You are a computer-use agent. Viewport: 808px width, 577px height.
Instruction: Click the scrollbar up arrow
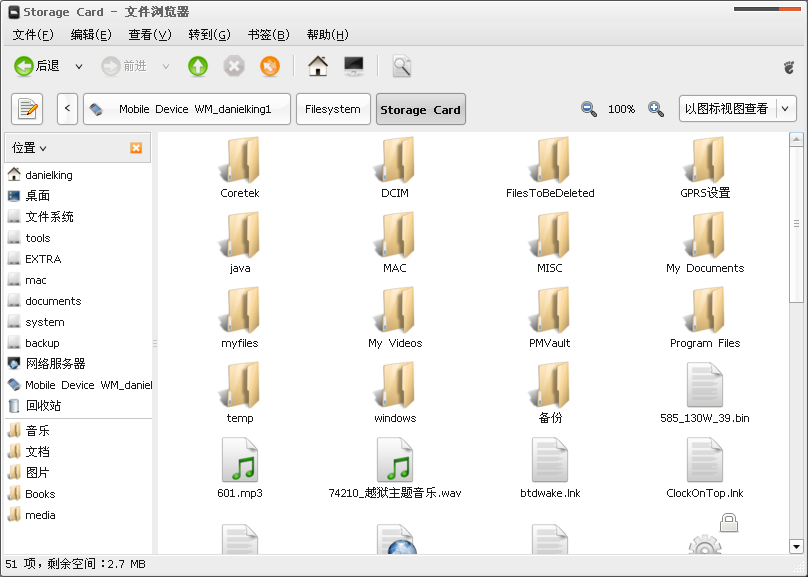[796, 140]
